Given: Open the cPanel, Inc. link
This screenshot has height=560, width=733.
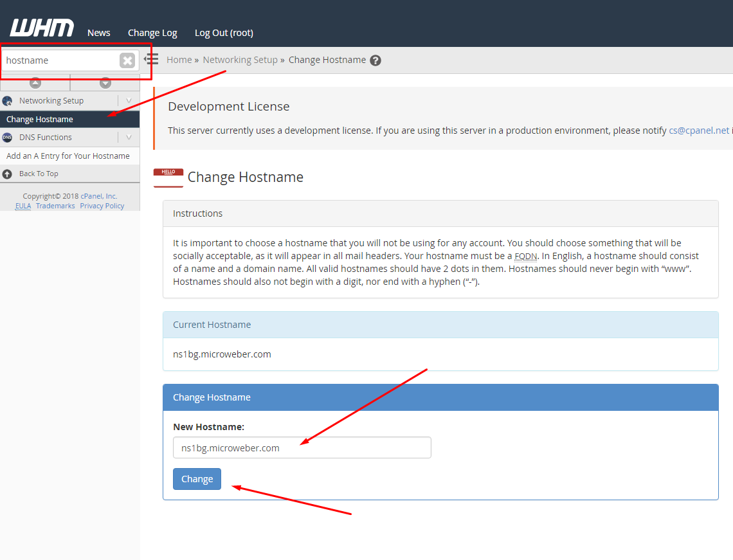Looking at the screenshot, I should click(x=99, y=196).
